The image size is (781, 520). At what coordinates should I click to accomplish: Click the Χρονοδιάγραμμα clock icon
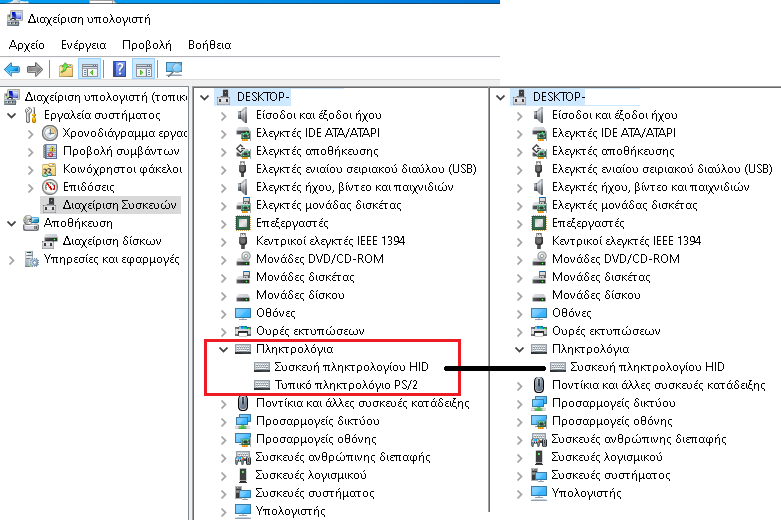point(49,133)
